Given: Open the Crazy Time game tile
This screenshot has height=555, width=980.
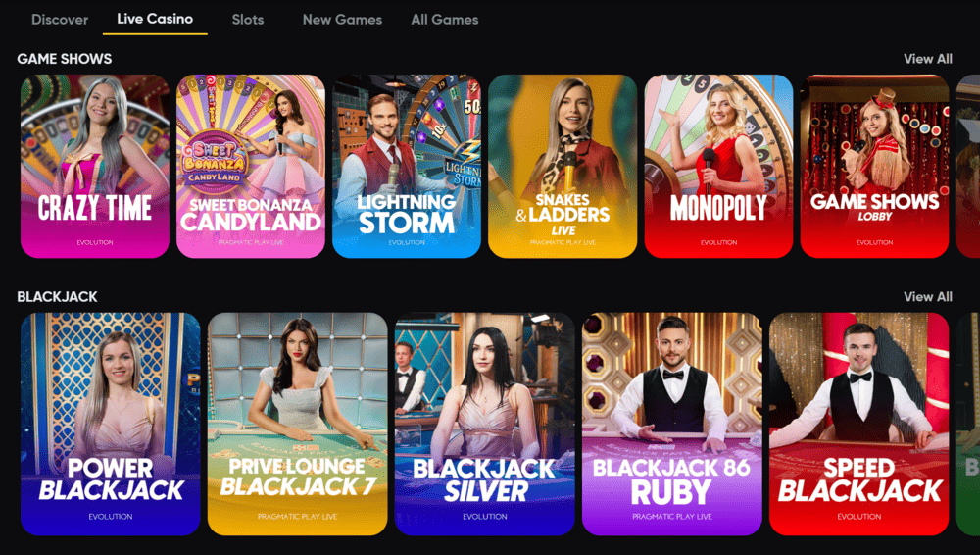Looking at the screenshot, I should coord(95,167).
